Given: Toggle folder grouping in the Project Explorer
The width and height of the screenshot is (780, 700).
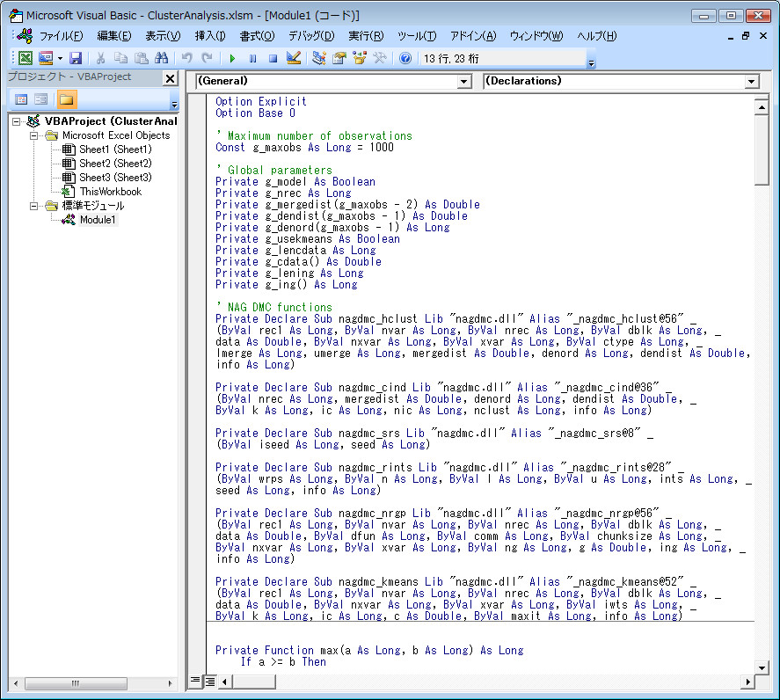Looking at the screenshot, I should pos(69,98).
